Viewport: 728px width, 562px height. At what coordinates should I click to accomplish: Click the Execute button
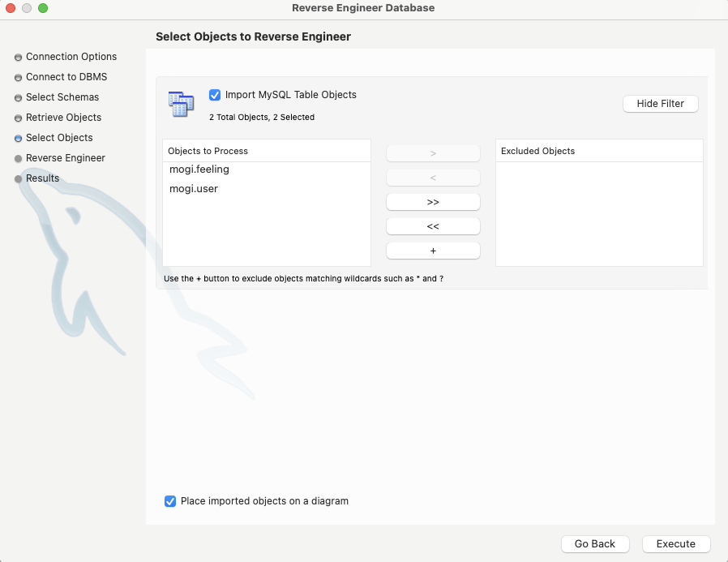(x=676, y=544)
